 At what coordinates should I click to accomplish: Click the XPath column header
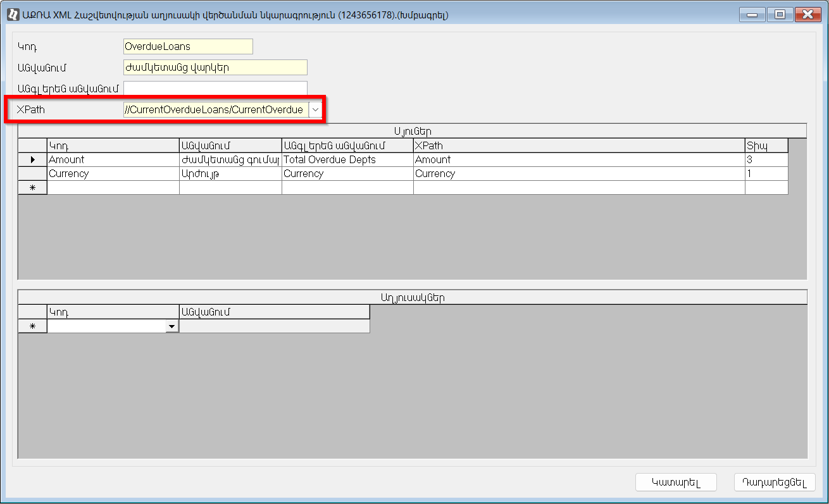pyautogui.click(x=578, y=146)
